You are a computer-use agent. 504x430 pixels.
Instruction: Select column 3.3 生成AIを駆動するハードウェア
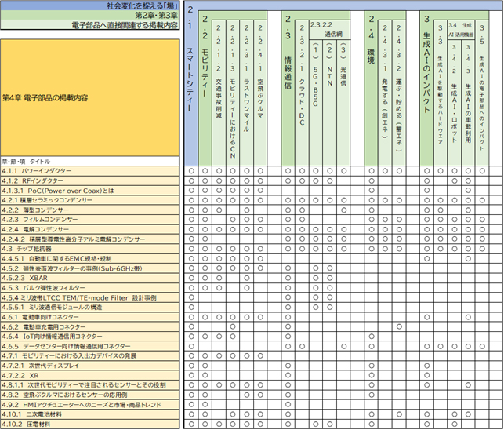pyautogui.click(x=441, y=93)
